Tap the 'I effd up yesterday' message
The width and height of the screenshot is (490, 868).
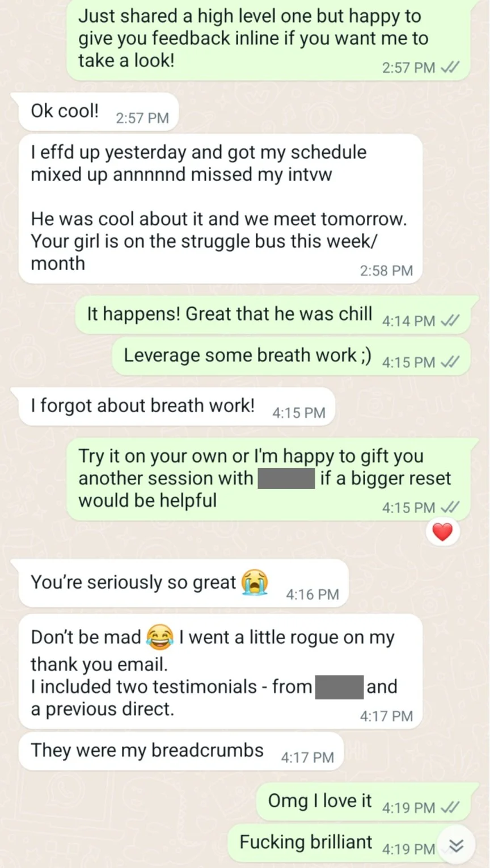coord(221,209)
